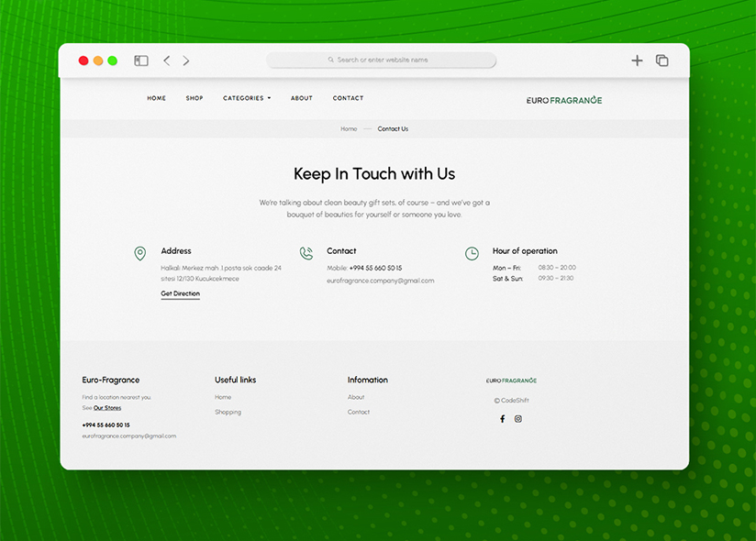Open the Shop nav item
The image size is (756, 541).
coord(195,98)
